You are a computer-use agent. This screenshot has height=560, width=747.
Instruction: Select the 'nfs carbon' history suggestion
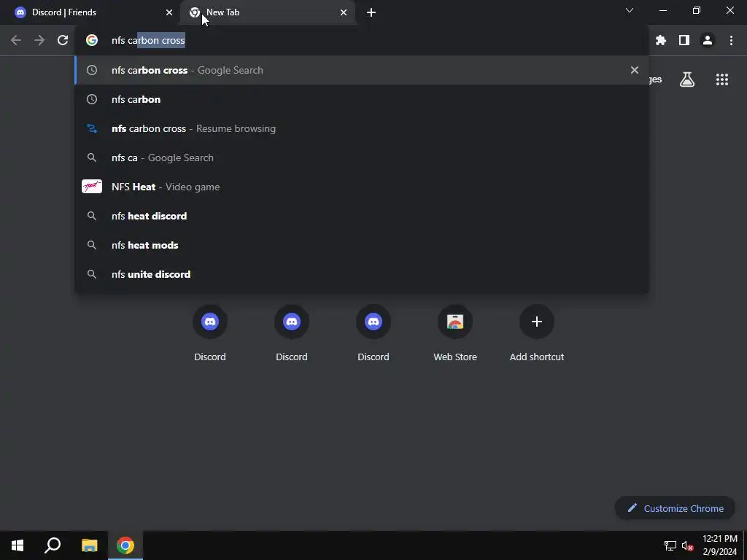tap(362, 99)
